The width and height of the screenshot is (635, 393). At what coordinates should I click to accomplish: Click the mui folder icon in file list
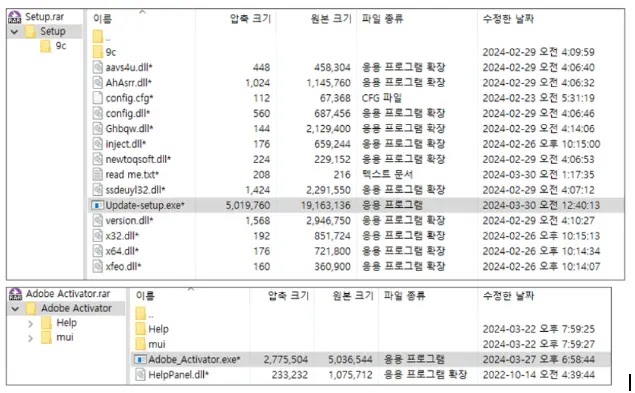pyautogui.click(x=141, y=344)
